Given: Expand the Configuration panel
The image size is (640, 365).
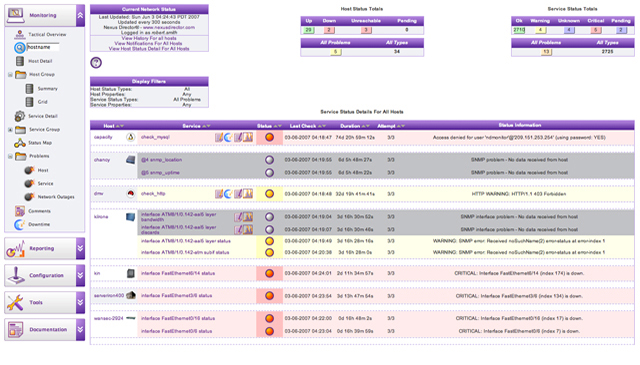Looking at the screenshot, I should 80,275.
